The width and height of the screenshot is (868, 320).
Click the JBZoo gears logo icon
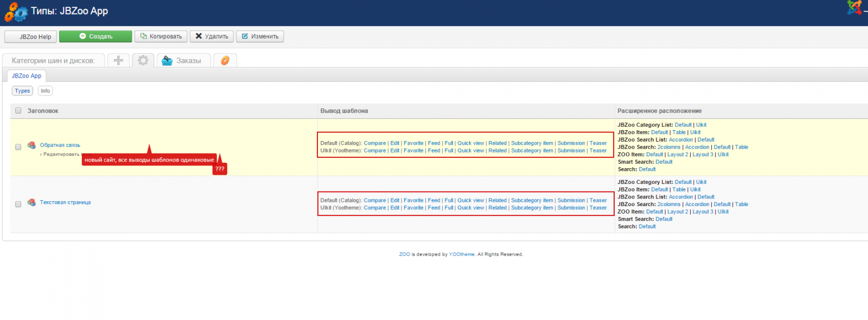[16, 12]
